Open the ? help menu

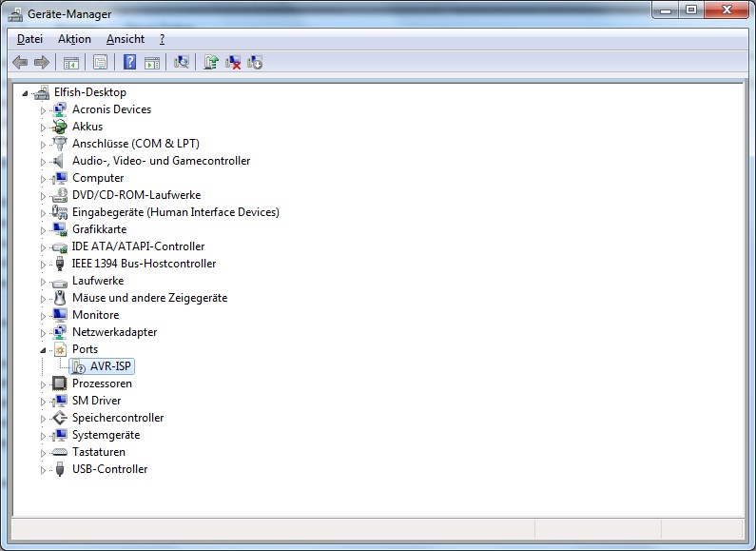tap(162, 39)
